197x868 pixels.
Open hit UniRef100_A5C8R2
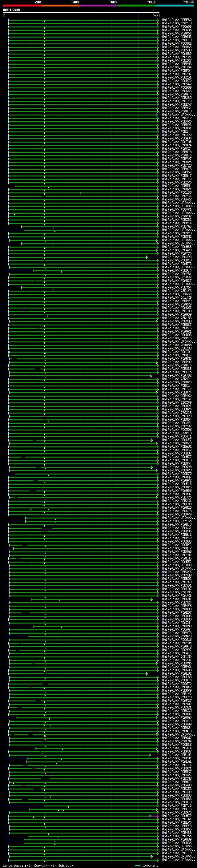coord(177,43)
